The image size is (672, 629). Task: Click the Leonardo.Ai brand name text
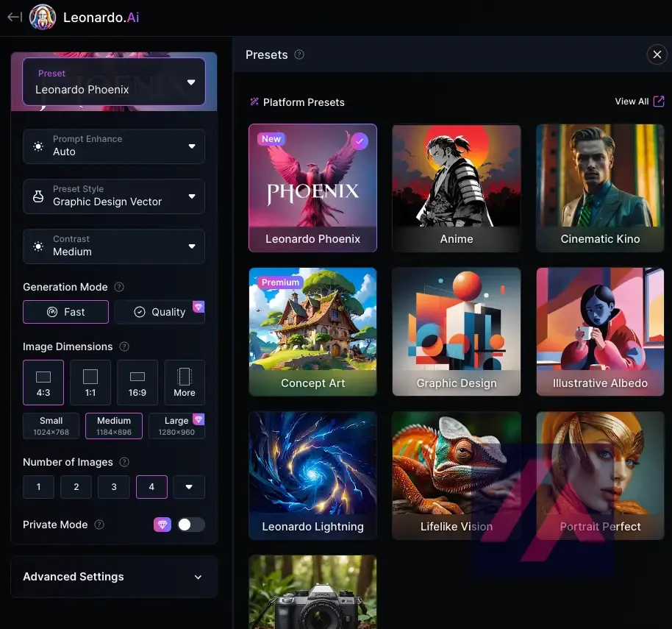point(101,17)
